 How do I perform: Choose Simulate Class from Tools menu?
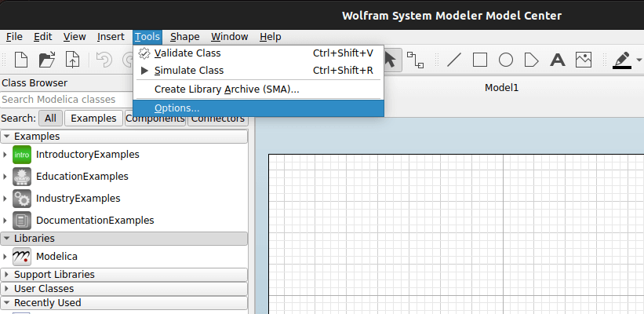click(x=258, y=71)
